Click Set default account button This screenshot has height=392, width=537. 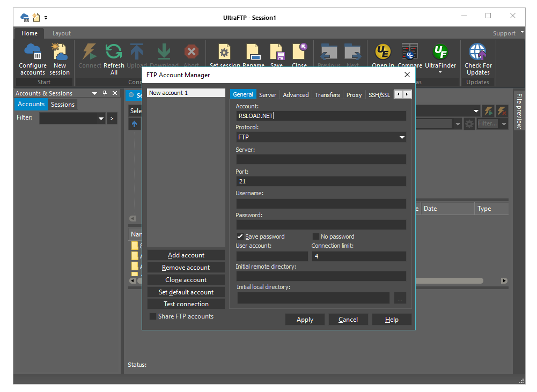click(x=186, y=292)
